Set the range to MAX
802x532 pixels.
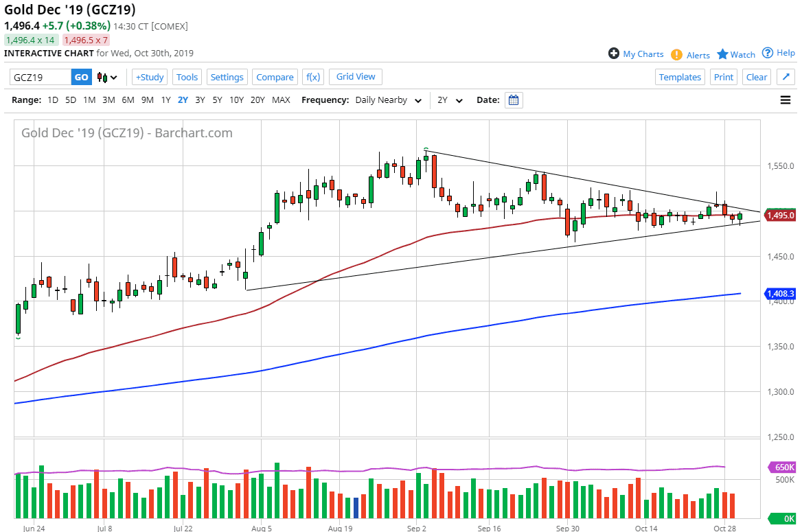[x=281, y=100]
